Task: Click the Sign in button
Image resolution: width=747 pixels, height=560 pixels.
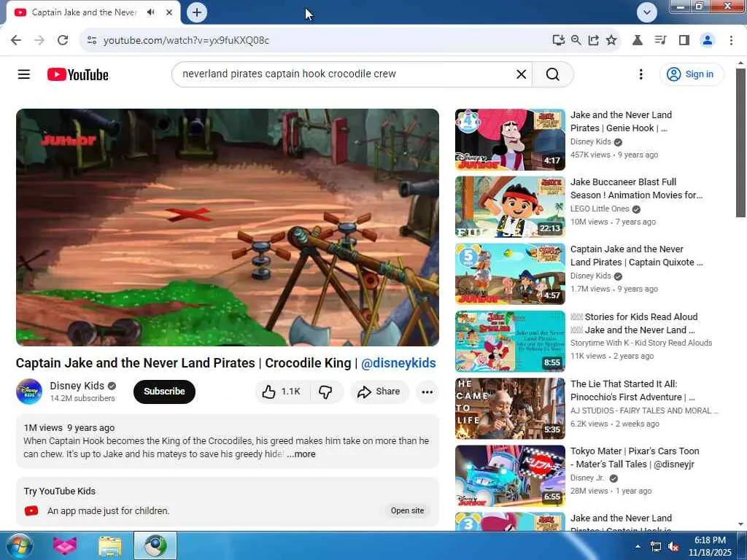Action: point(692,74)
